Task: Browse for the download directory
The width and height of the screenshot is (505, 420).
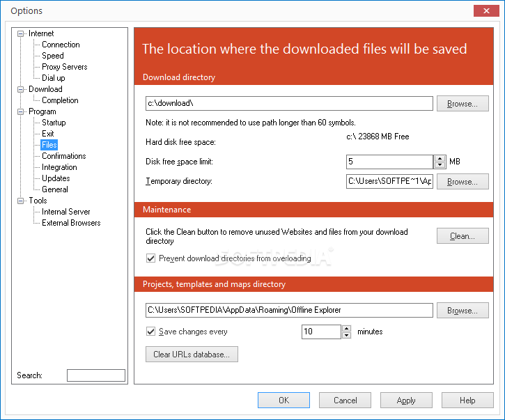Action: tap(463, 103)
